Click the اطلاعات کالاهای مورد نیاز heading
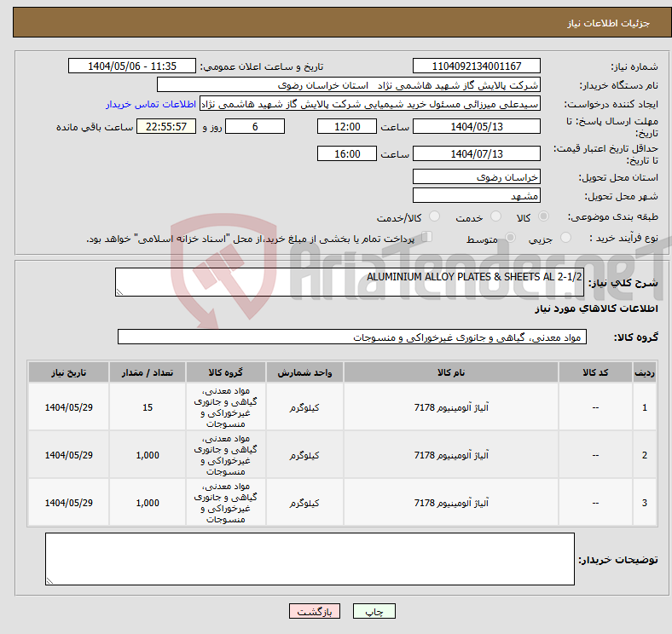Screen dimensions: 672x634 (x=596, y=308)
